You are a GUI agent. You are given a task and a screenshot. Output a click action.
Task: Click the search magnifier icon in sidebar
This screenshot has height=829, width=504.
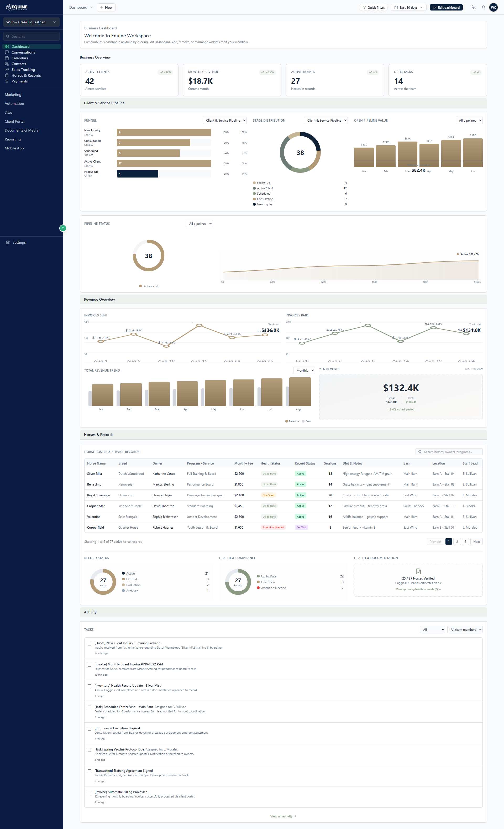[x=8, y=36]
